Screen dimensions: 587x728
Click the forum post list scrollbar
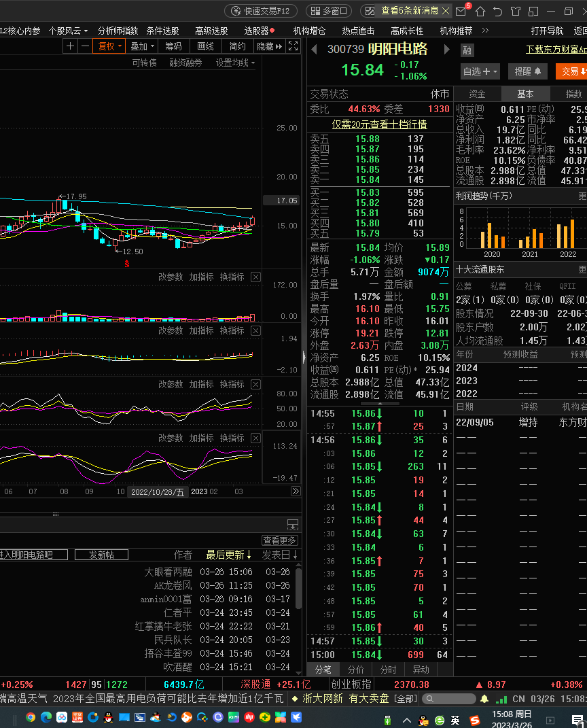coord(297,588)
